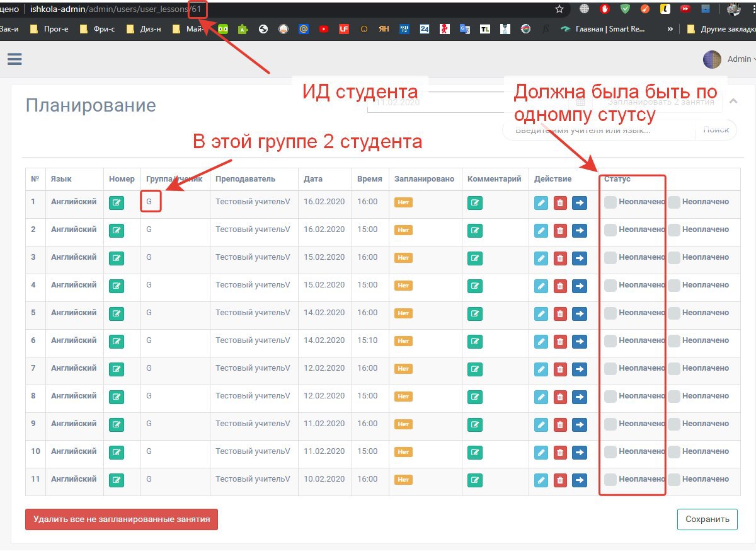Click the blue arrow action in row 2

pyautogui.click(x=580, y=231)
